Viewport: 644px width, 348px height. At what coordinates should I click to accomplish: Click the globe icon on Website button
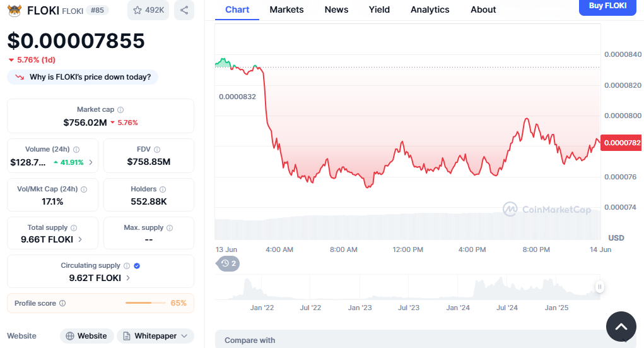(x=70, y=336)
